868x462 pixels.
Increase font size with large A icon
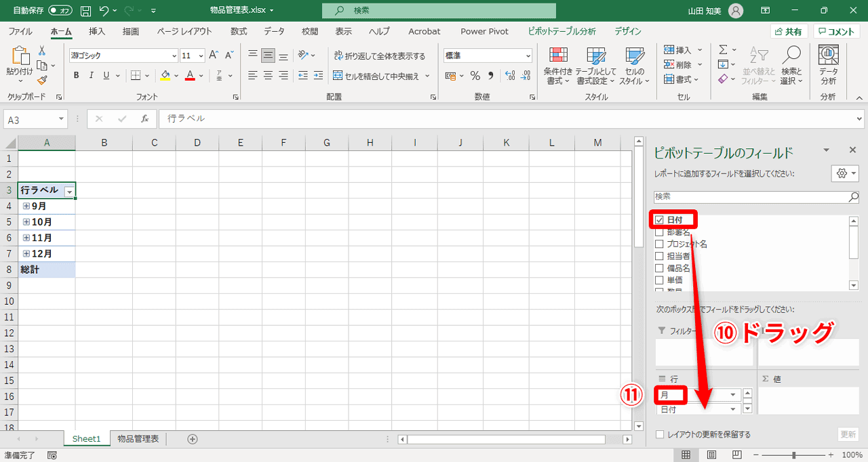coord(214,56)
